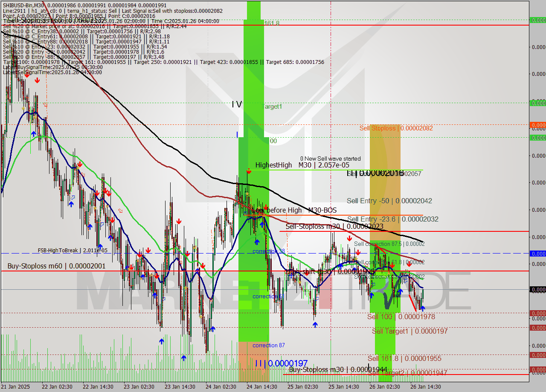This screenshot has height=392, width=546.
Task: Click the 'correction 87' label
Action: (268, 345)
